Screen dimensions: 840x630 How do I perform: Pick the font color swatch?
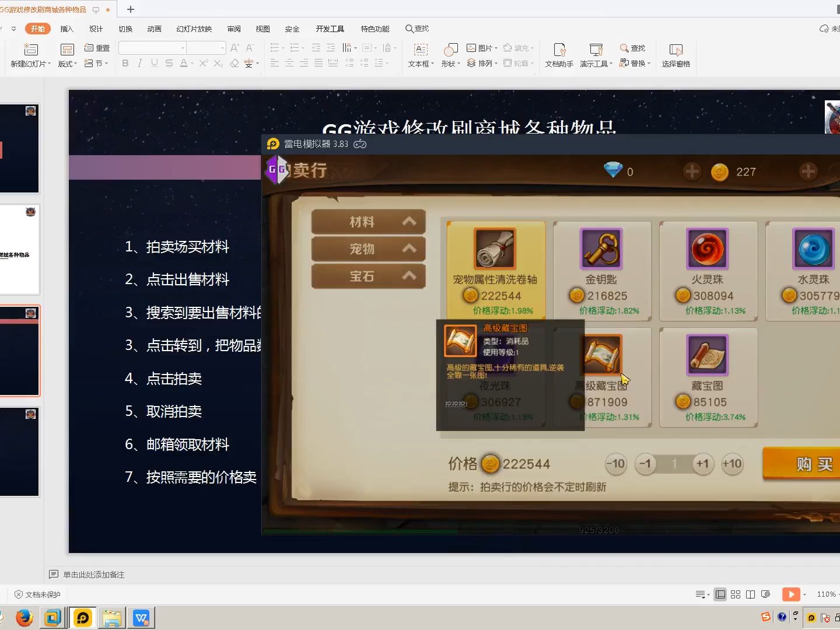[x=184, y=63]
